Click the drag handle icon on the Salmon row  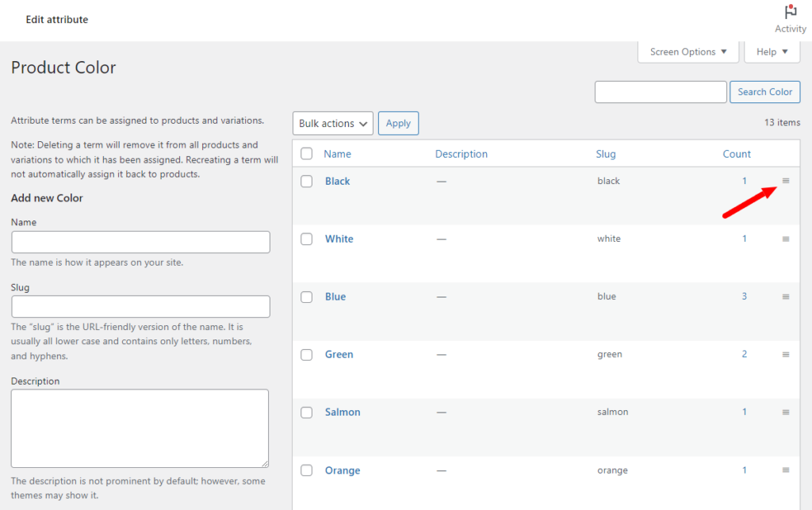click(786, 412)
